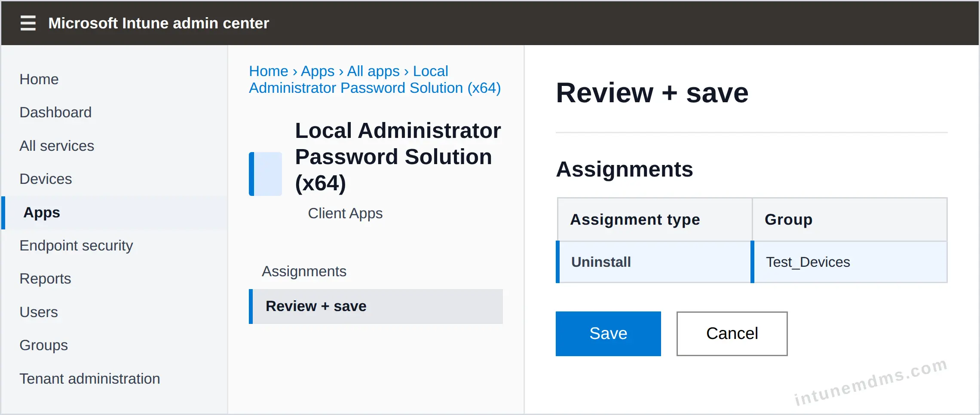Go to Reports in the sidebar
Image resolution: width=980 pixels, height=415 pixels.
click(45, 279)
